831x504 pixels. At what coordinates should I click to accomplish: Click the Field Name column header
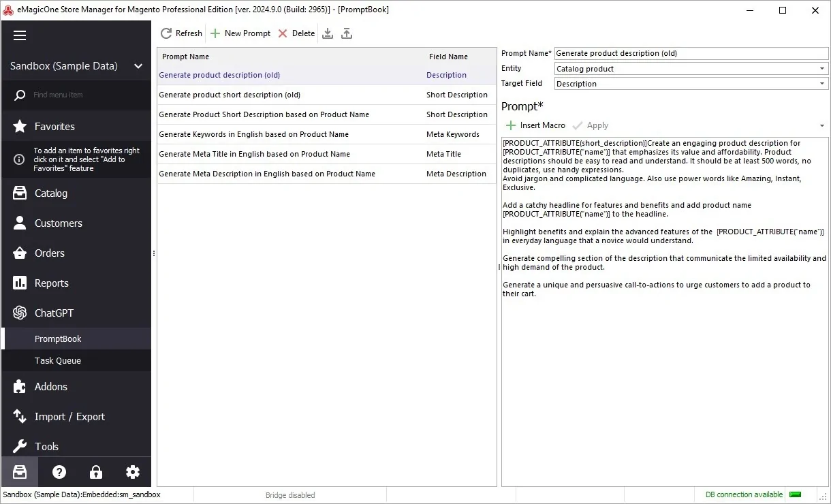click(x=448, y=57)
